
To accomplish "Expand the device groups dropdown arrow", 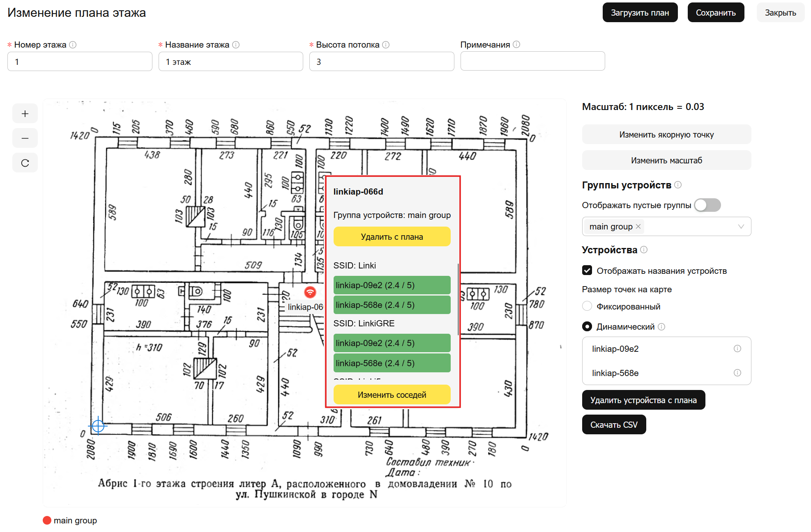I will pos(741,227).
